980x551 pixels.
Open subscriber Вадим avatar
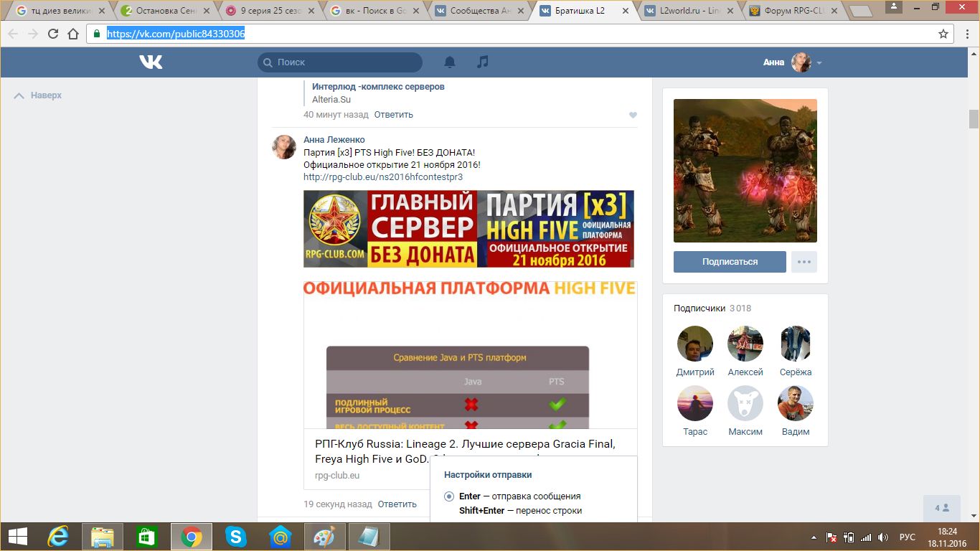pyautogui.click(x=796, y=403)
